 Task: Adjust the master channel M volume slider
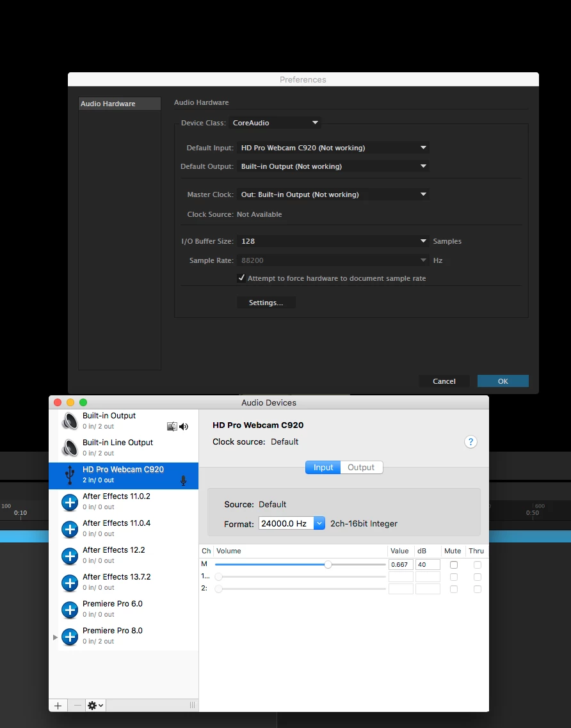click(x=328, y=565)
